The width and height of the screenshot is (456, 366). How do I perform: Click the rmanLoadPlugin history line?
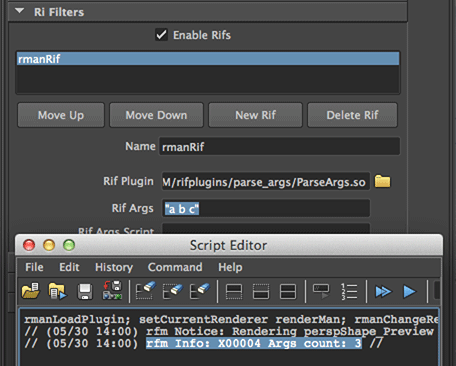(231, 319)
